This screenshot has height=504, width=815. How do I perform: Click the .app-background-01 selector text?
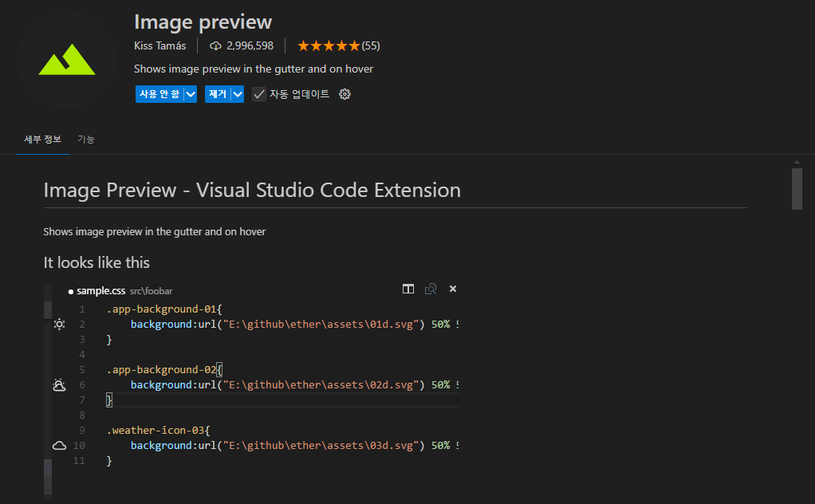point(161,309)
